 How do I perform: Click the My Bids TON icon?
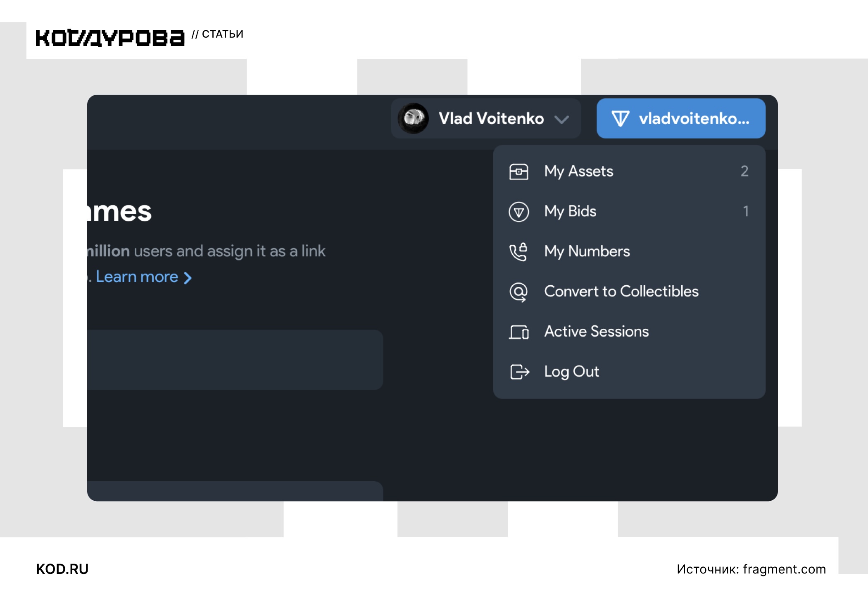tap(518, 212)
